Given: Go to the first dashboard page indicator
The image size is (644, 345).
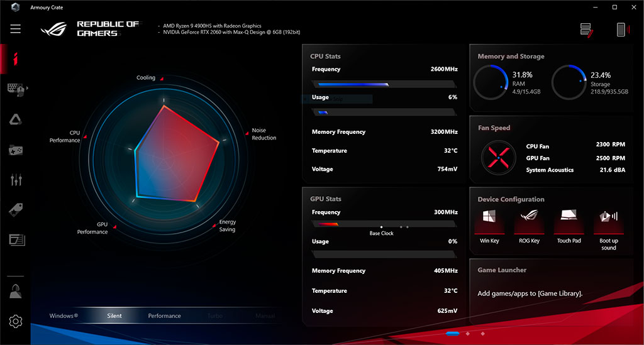Looking at the screenshot, I should click(x=453, y=334).
